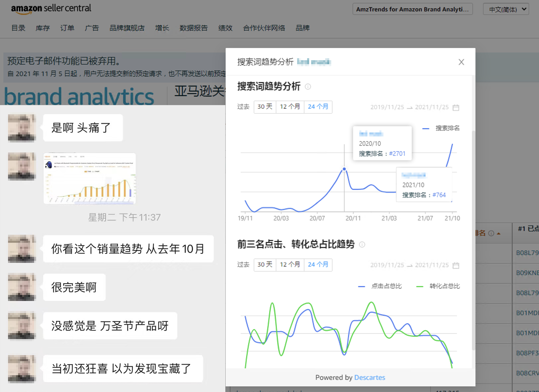Open the 数据报告 navigation menu
539x392 pixels.
click(x=193, y=28)
